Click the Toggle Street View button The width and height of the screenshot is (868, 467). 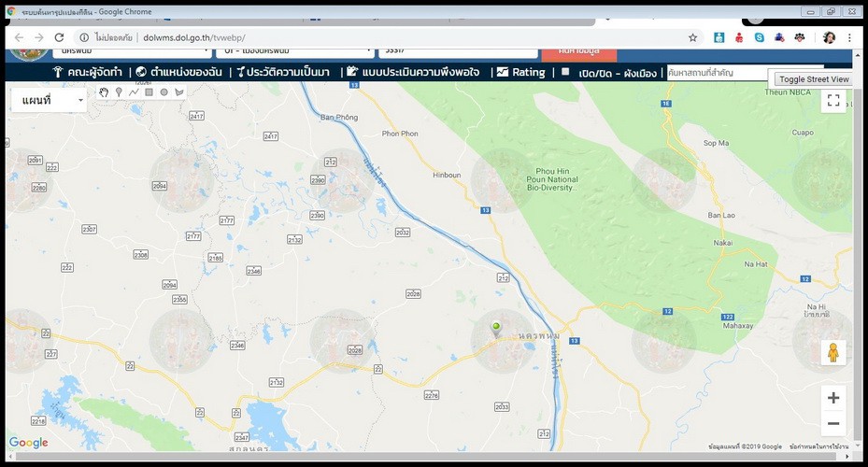pos(814,79)
